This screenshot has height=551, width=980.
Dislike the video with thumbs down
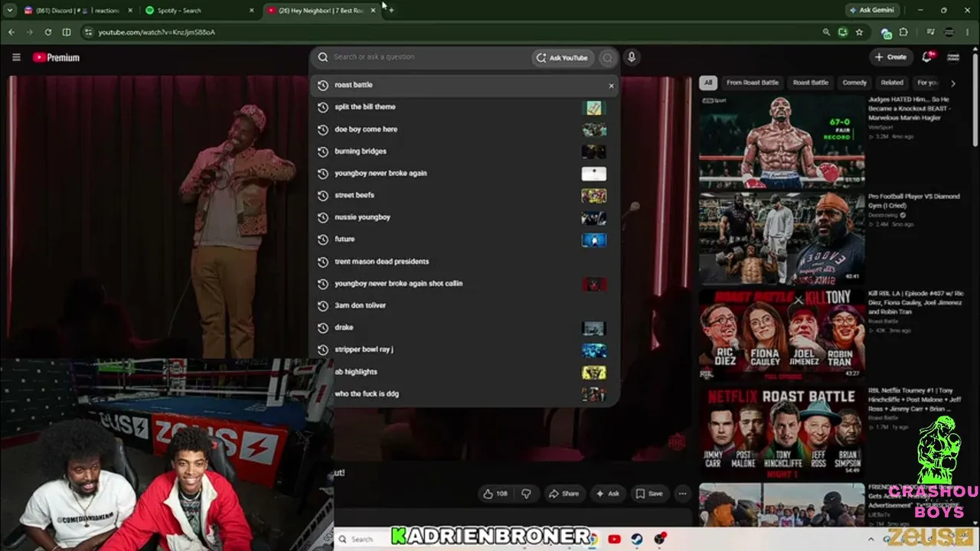click(526, 494)
